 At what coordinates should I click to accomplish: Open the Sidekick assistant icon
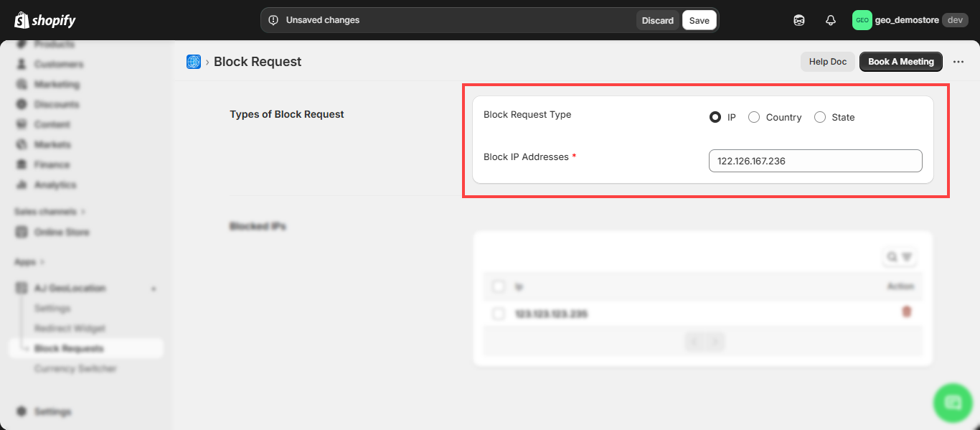(x=799, y=20)
